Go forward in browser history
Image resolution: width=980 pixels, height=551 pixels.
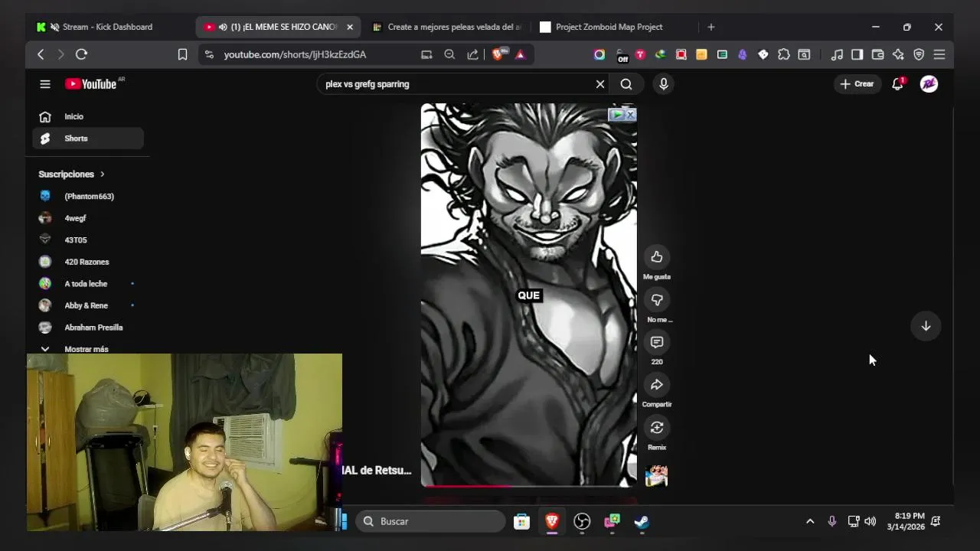point(61,54)
